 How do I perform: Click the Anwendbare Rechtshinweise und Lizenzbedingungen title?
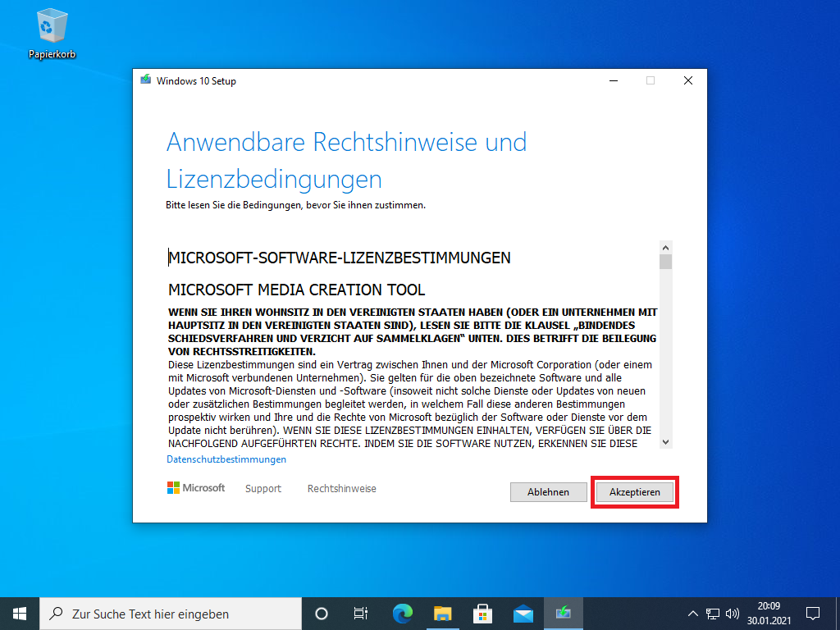(x=347, y=160)
